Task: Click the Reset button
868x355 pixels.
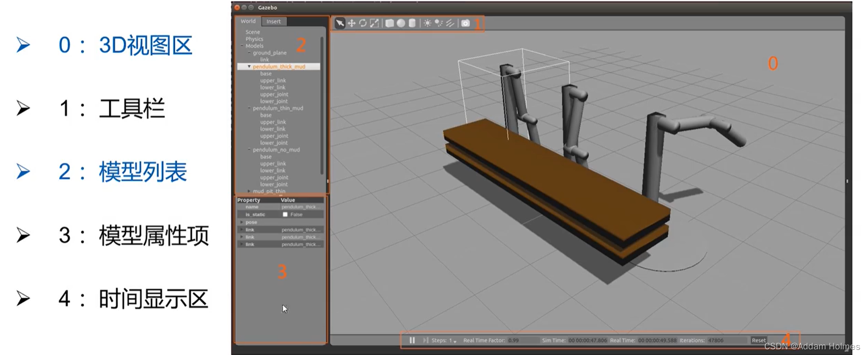Action: tap(758, 340)
